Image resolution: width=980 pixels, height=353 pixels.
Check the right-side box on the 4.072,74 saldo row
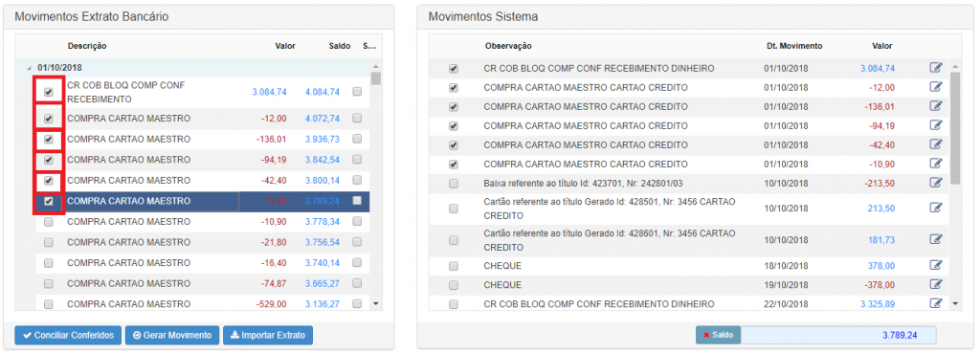pos(357,118)
